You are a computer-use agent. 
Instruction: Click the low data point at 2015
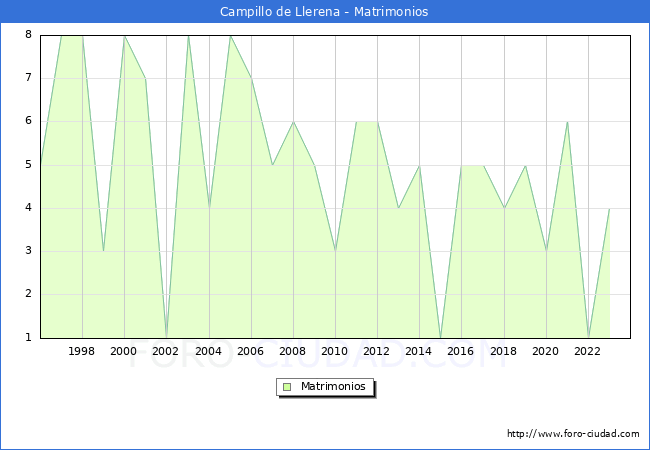coord(440,337)
